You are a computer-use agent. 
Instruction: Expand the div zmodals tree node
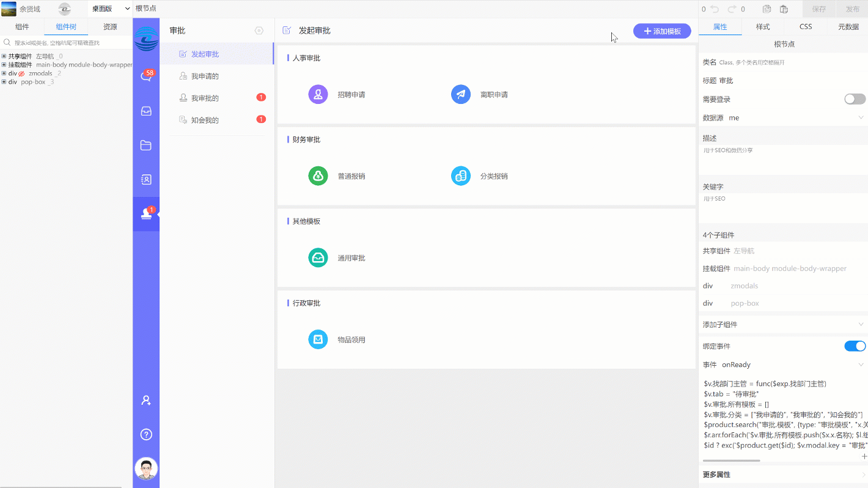click(x=4, y=73)
